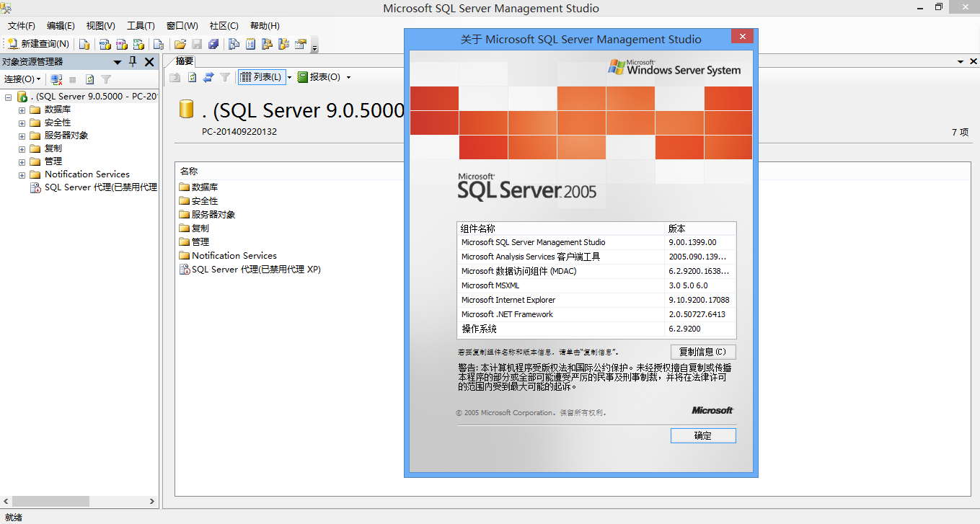Open the 帮助(H) menu
The width and height of the screenshot is (980, 524).
click(x=265, y=26)
